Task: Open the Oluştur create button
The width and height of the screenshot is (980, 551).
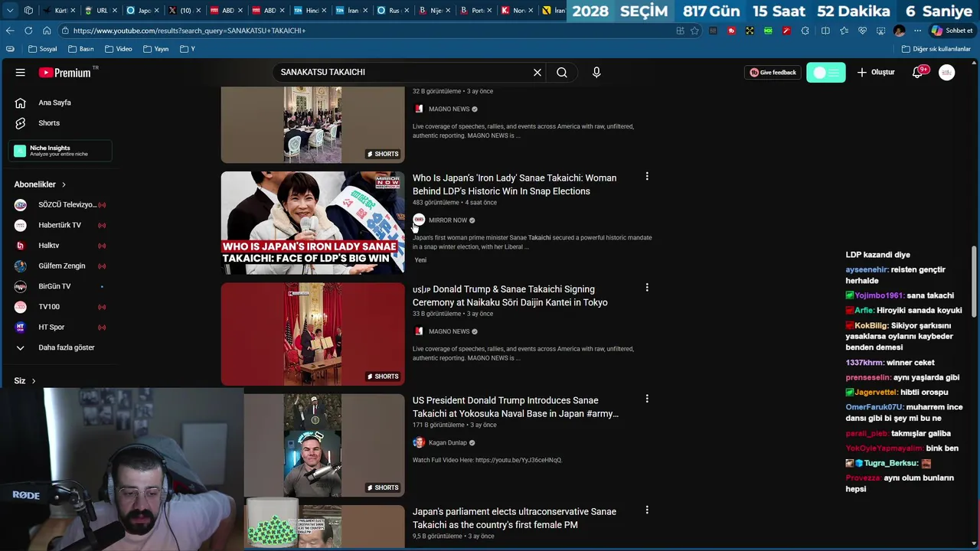Action: click(x=876, y=72)
